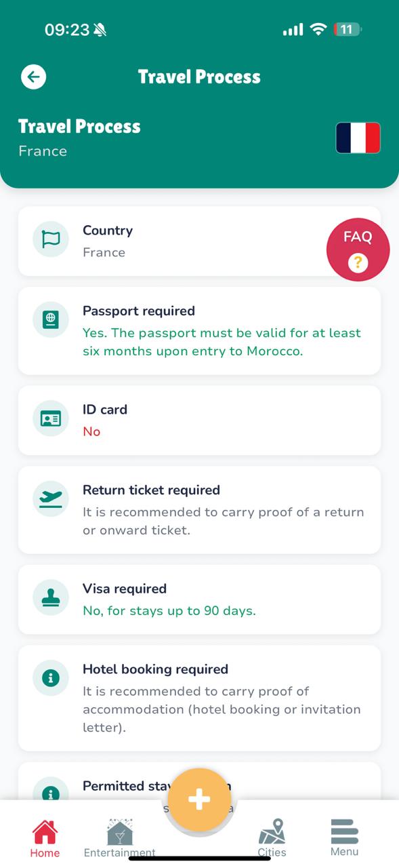Tap the question mark inside the FAQ badge
This screenshot has height=868, width=399.
coord(358,262)
